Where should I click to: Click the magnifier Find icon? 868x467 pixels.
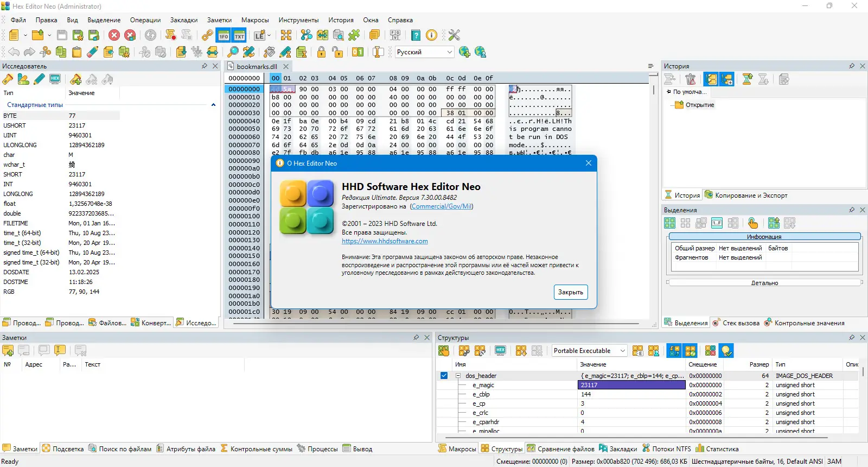(x=233, y=52)
